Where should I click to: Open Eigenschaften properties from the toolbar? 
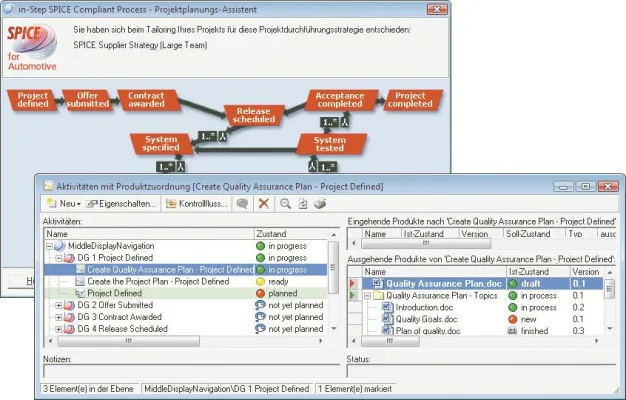(x=121, y=204)
